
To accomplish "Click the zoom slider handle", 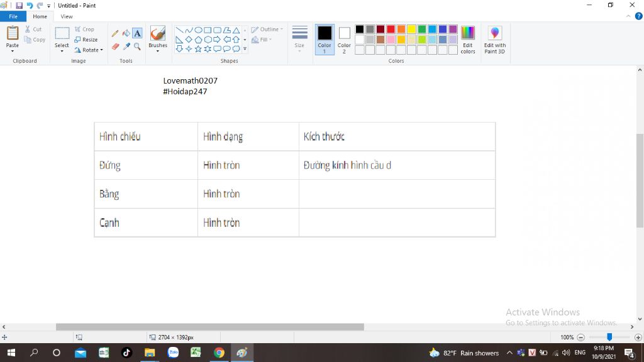I will click(609, 337).
